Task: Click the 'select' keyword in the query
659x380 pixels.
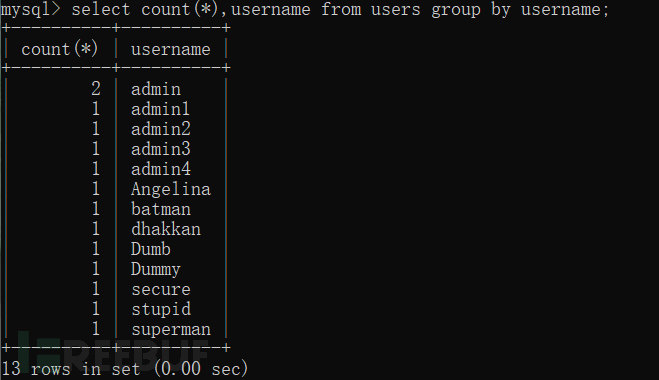Action: [101, 9]
